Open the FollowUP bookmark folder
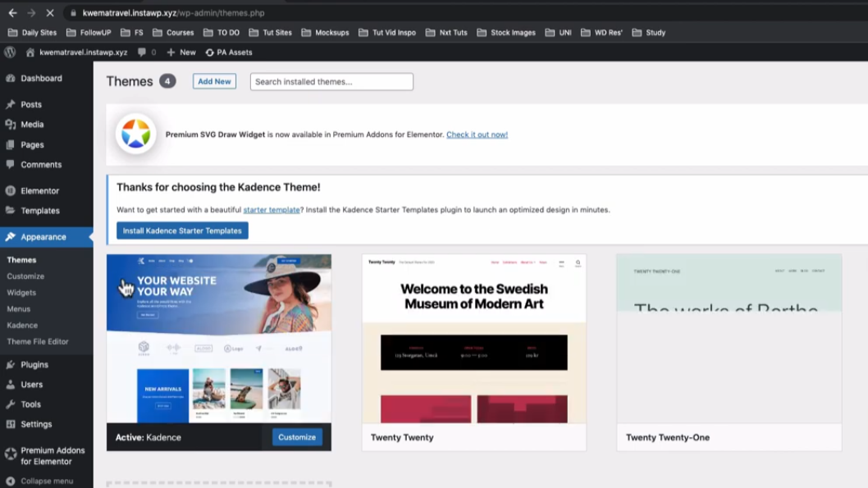Viewport: 868px width, 488px height. click(89, 33)
